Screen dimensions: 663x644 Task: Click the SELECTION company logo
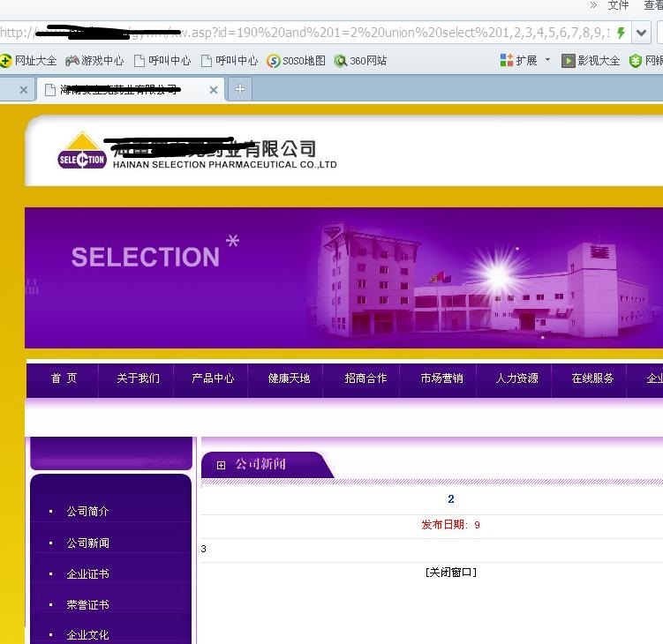[82, 150]
